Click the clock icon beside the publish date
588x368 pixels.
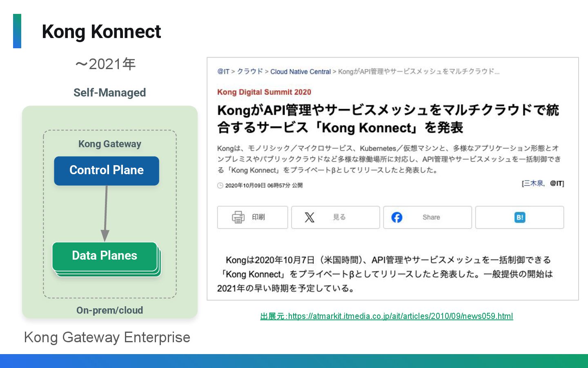pyautogui.click(x=220, y=185)
